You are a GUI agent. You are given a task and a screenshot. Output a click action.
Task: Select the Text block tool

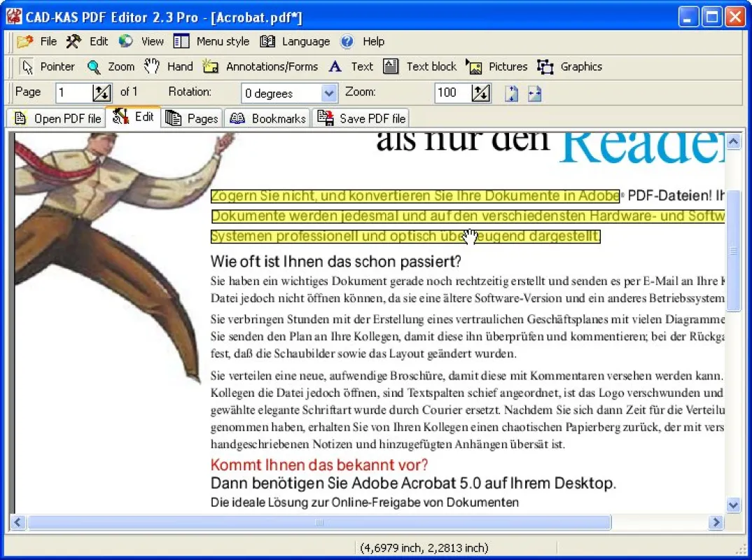click(420, 66)
